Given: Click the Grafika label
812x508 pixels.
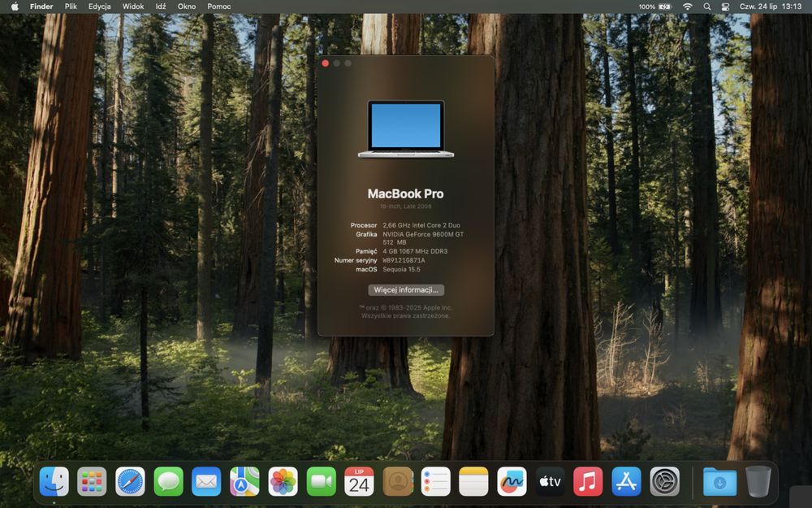Looking at the screenshot, I should pos(366,234).
